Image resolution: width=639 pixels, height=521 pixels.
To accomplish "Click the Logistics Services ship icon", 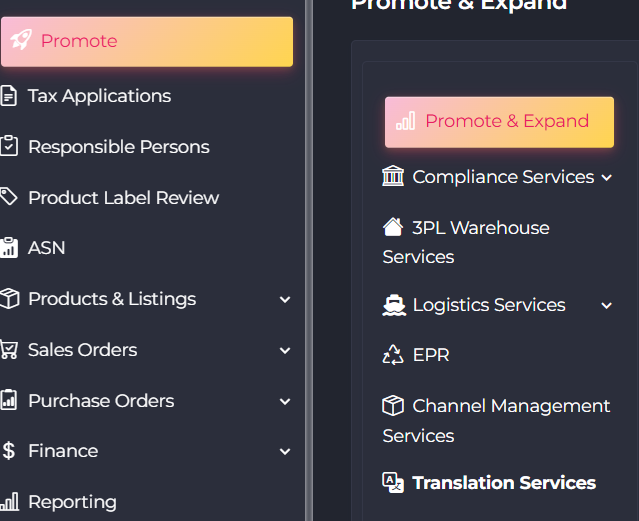I will [x=394, y=305].
